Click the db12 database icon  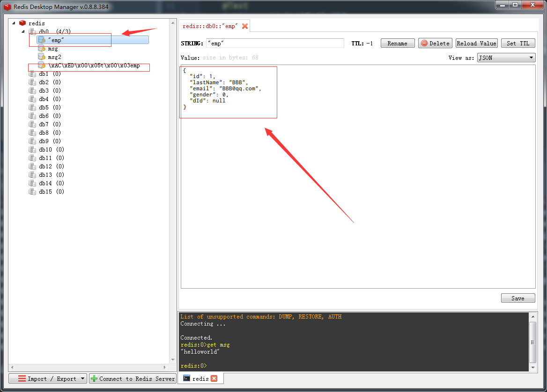coord(32,166)
